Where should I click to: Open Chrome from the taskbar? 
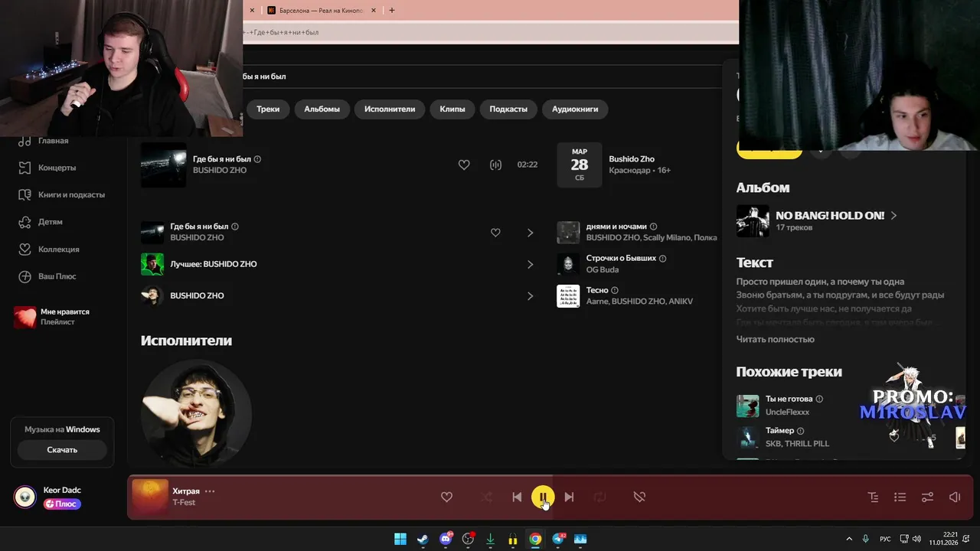coord(535,539)
